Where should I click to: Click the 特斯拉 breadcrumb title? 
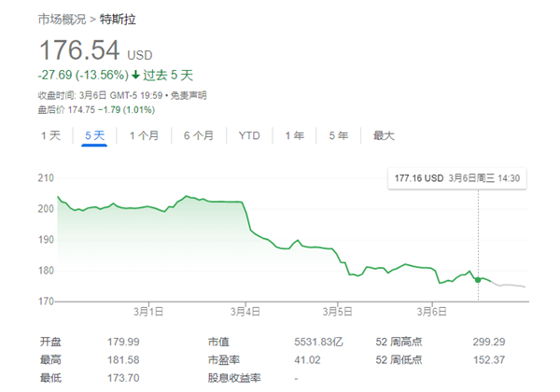[118, 20]
